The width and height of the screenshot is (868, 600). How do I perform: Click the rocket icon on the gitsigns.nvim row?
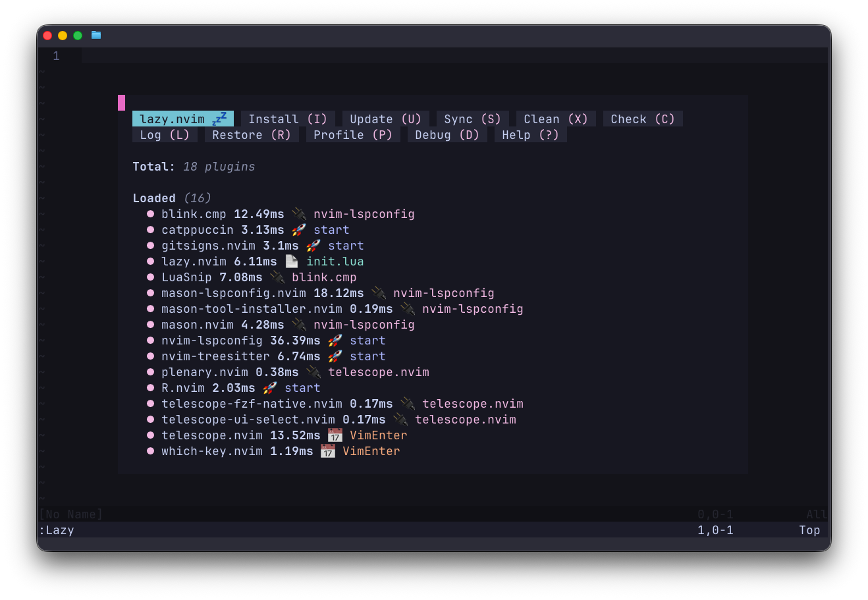[x=313, y=246]
